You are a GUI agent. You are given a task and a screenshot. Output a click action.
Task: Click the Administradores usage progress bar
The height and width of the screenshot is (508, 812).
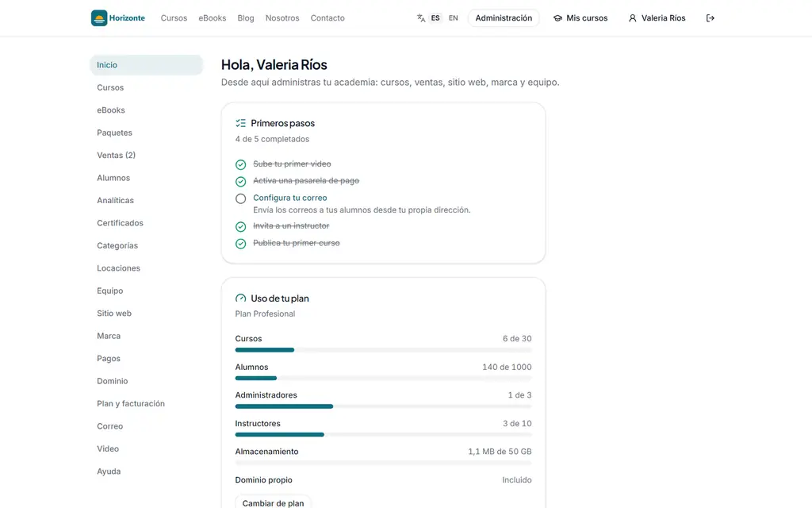point(383,406)
